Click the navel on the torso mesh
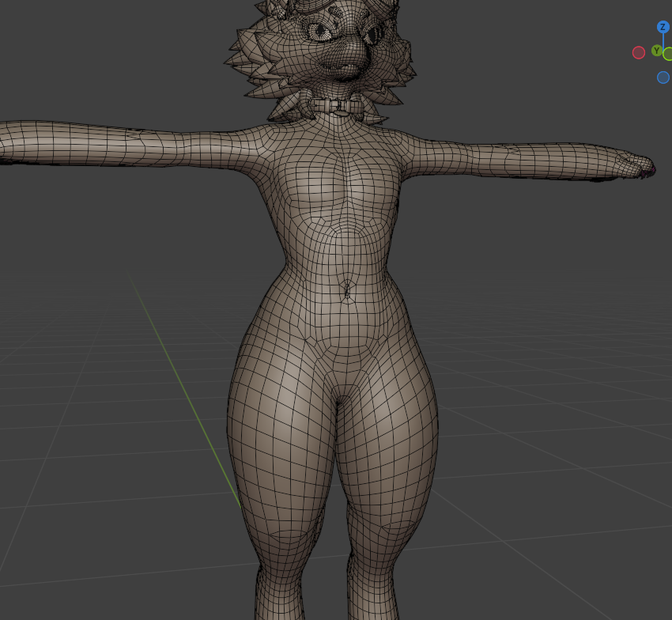Image resolution: width=672 pixels, height=620 pixels. pos(348,290)
